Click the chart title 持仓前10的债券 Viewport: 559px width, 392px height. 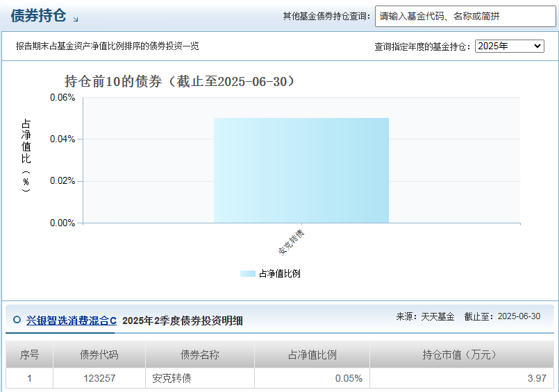tap(180, 82)
